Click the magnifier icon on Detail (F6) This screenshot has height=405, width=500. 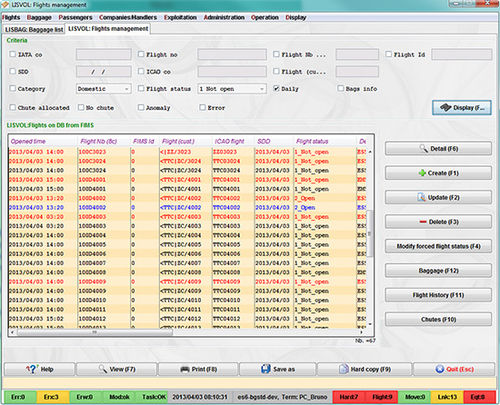(x=424, y=148)
